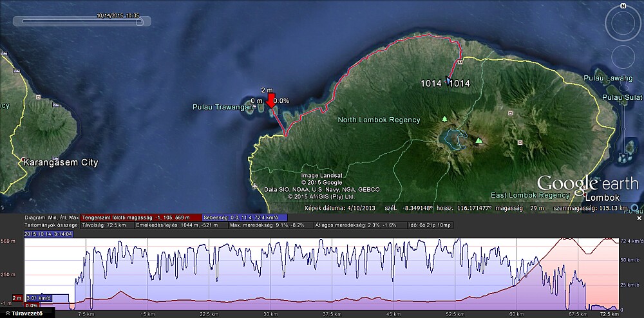
Task: Click the North compass indicator
Action: tap(623, 6)
